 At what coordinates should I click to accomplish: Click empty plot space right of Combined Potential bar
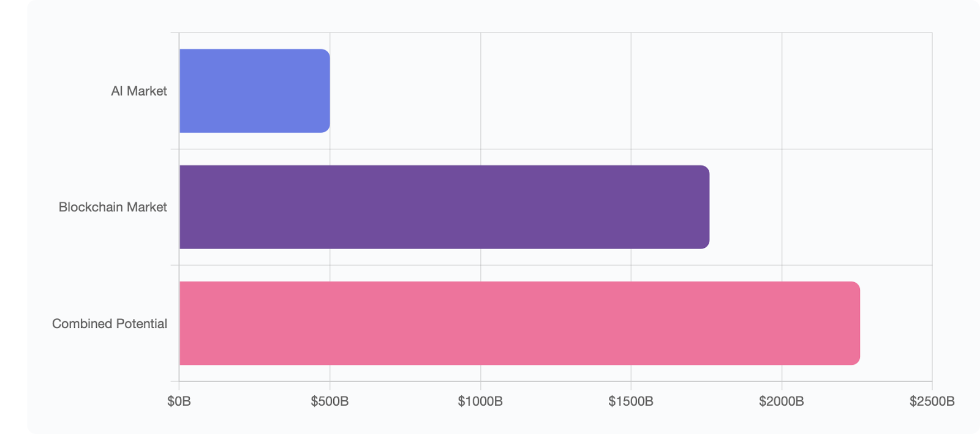895,323
